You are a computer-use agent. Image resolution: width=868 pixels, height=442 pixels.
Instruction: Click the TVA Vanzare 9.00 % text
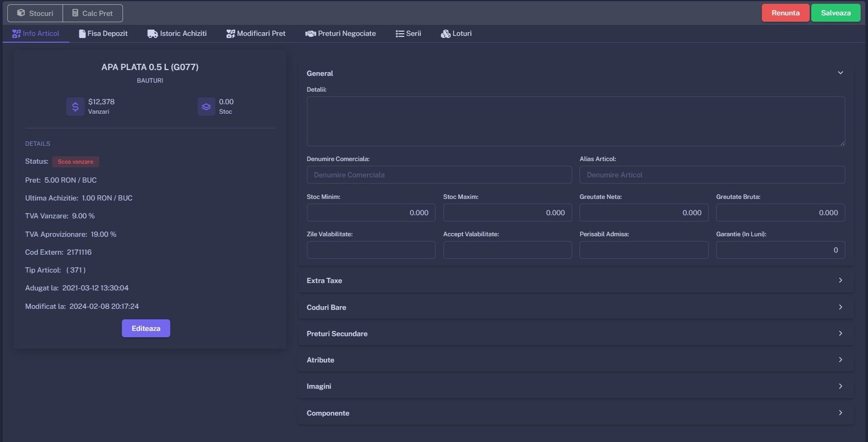[60, 216]
